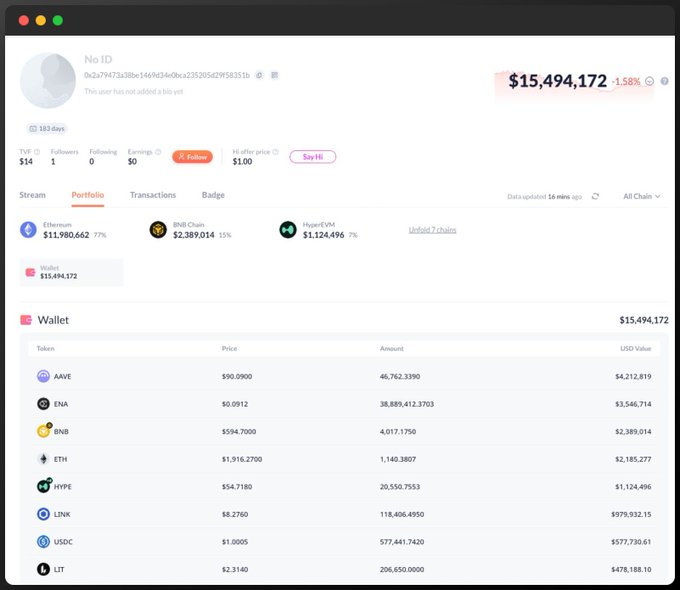Select the Portfolio tab

[x=88, y=195]
